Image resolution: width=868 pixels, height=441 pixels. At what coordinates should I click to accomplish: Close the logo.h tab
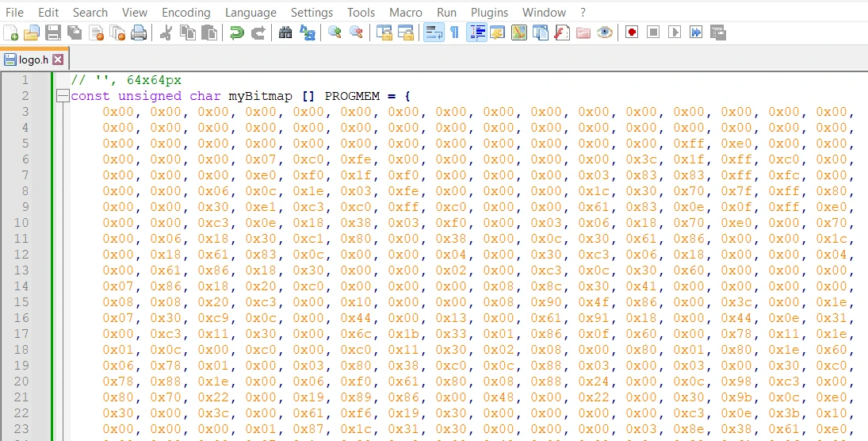click(58, 59)
